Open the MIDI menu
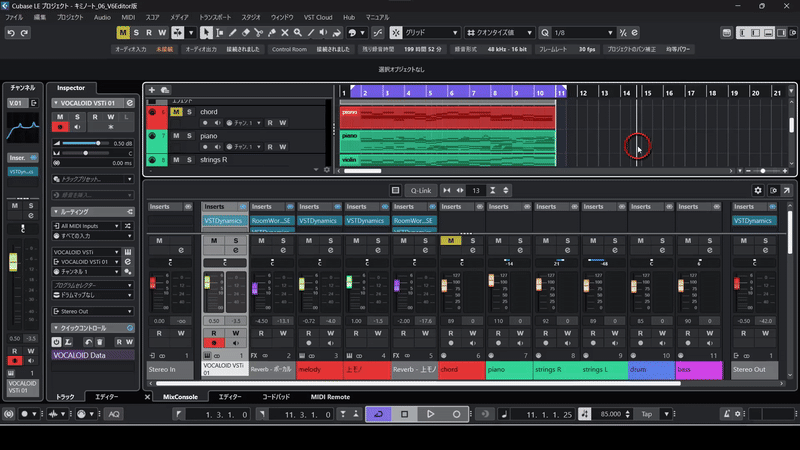Screen dimensions: 800x450 128,17
